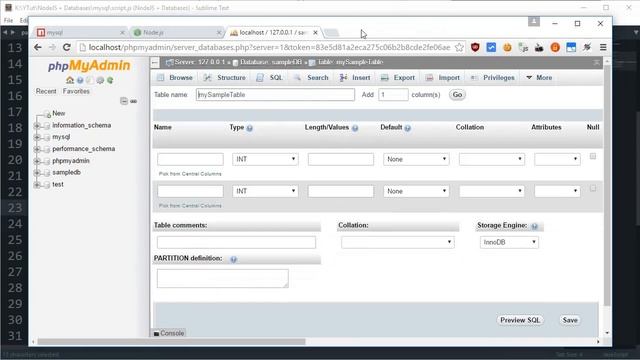Open the Export tab

[398, 78]
